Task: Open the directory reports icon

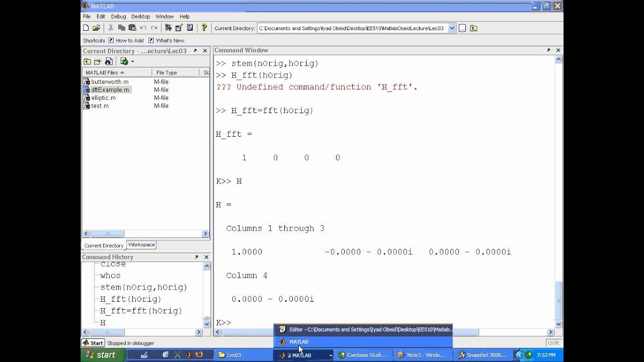Action: pyautogui.click(x=124, y=61)
